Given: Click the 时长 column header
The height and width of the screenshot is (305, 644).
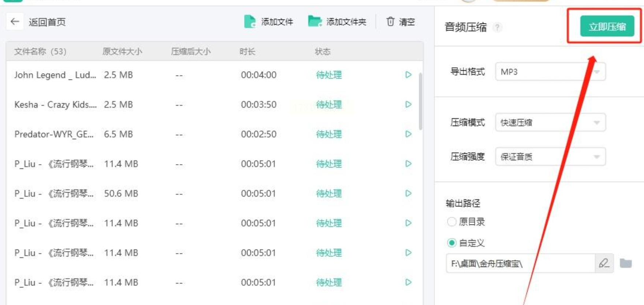Looking at the screenshot, I should [x=247, y=51].
